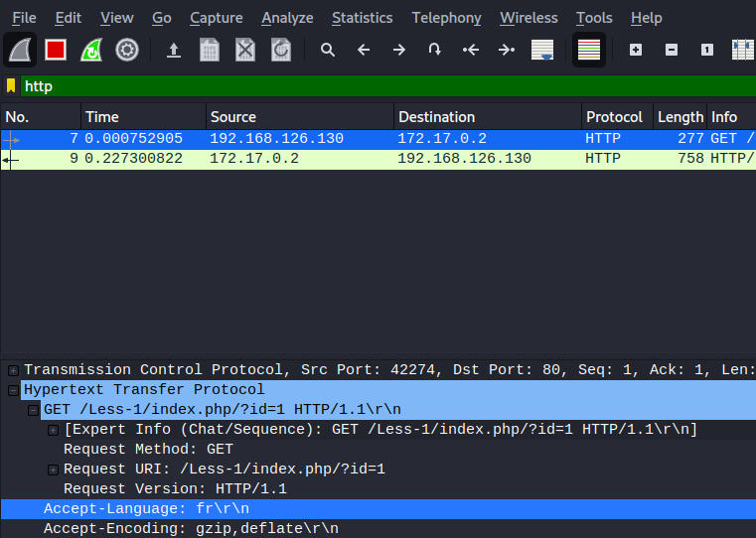Select packet 9 HTTP response row
Screen dimensions: 756x538
[x=378, y=159]
